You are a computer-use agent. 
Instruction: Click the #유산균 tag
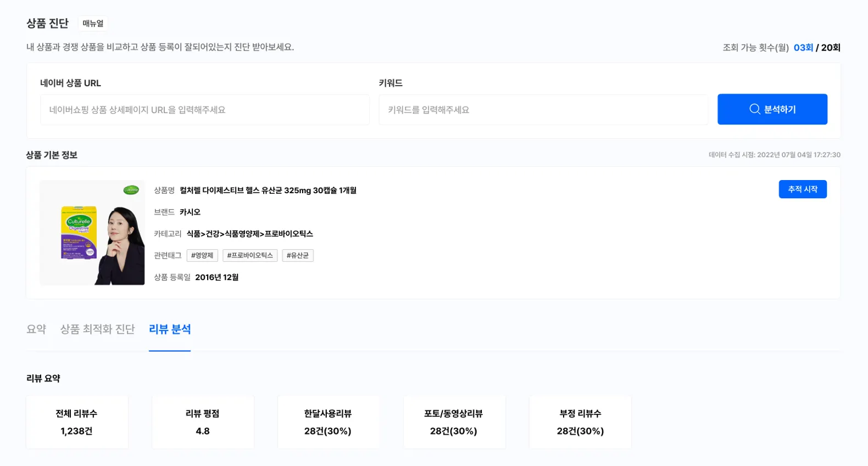tap(298, 256)
